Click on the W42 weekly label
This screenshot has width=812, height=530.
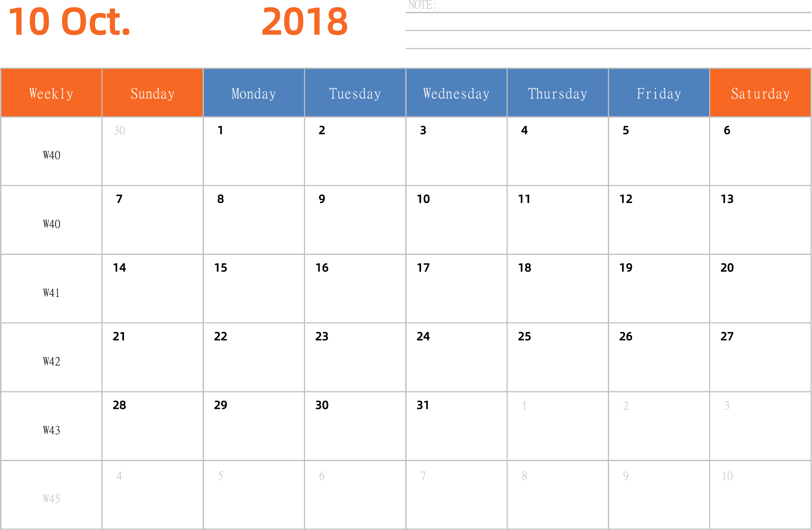(50, 361)
